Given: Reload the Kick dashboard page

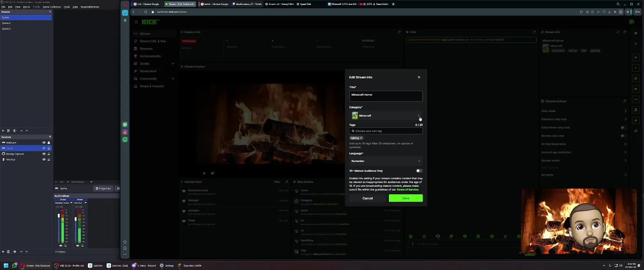Looking at the screenshot, I should point(146,12).
